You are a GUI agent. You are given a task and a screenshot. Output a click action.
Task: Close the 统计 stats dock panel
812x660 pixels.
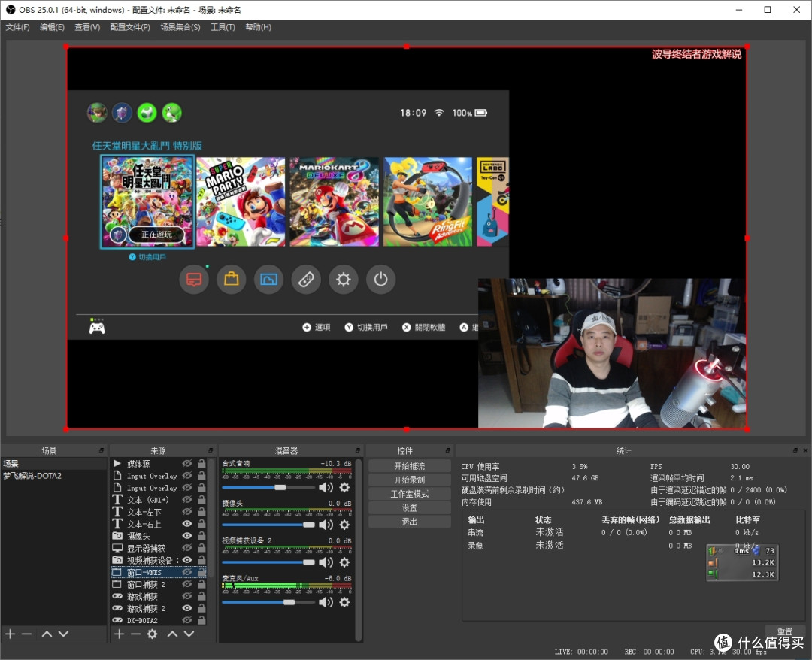[x=805, y=450]
